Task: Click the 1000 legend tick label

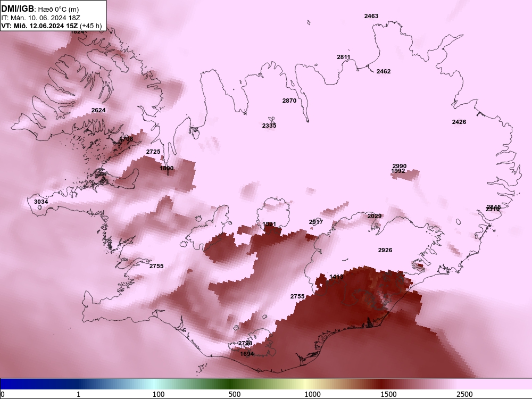Action: 312,394
